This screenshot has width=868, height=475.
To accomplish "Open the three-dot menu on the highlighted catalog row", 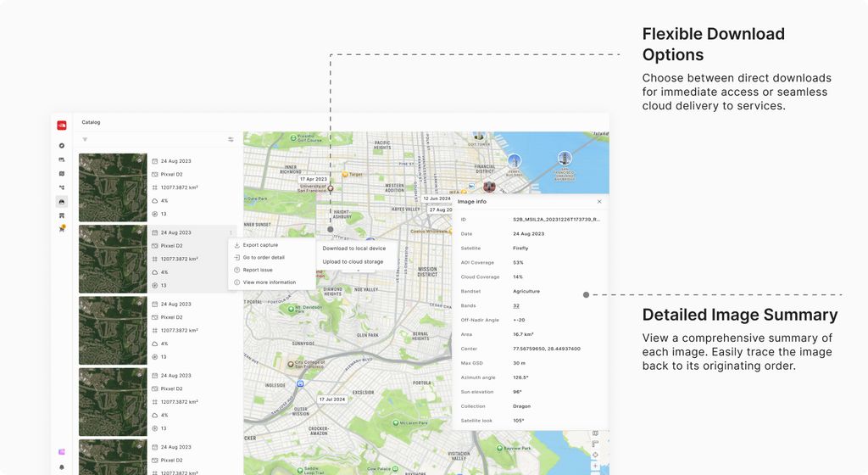I will coord(231,232).
